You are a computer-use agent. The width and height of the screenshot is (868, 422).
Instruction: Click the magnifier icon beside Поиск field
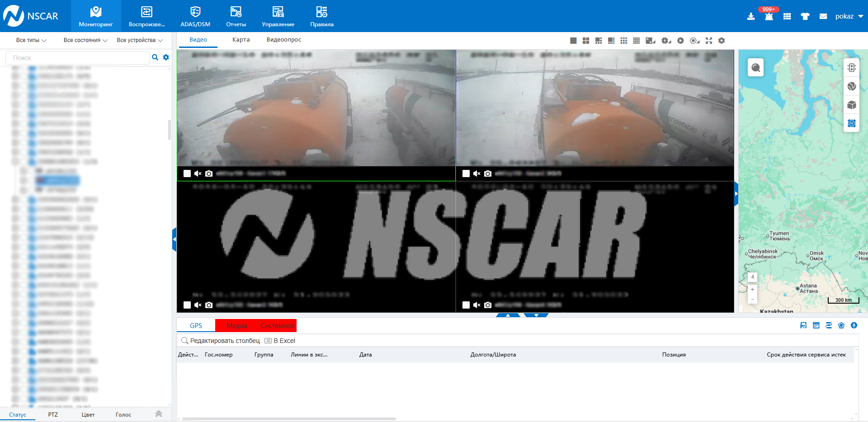[x=155, y=57]
